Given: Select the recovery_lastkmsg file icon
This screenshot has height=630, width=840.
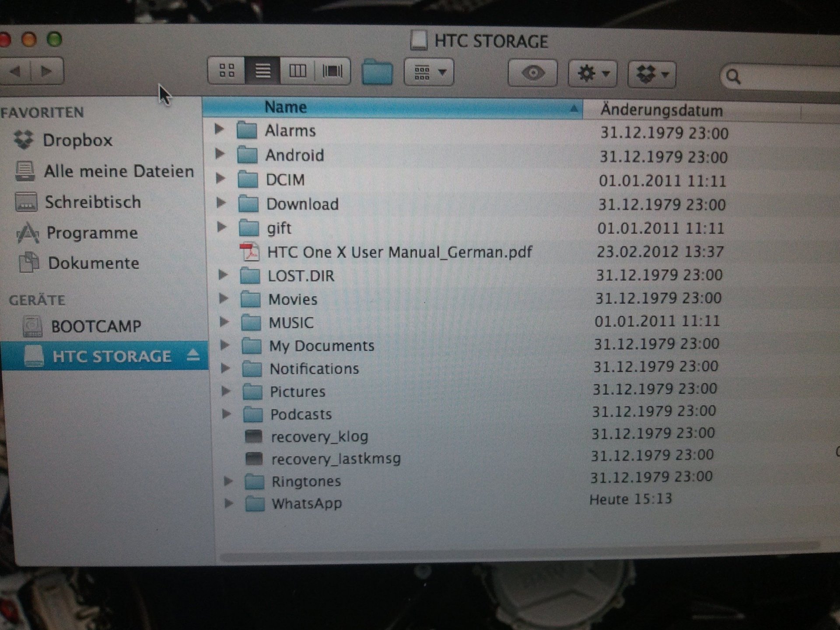Looking at the screenshot, I should (x=254, y=458).
